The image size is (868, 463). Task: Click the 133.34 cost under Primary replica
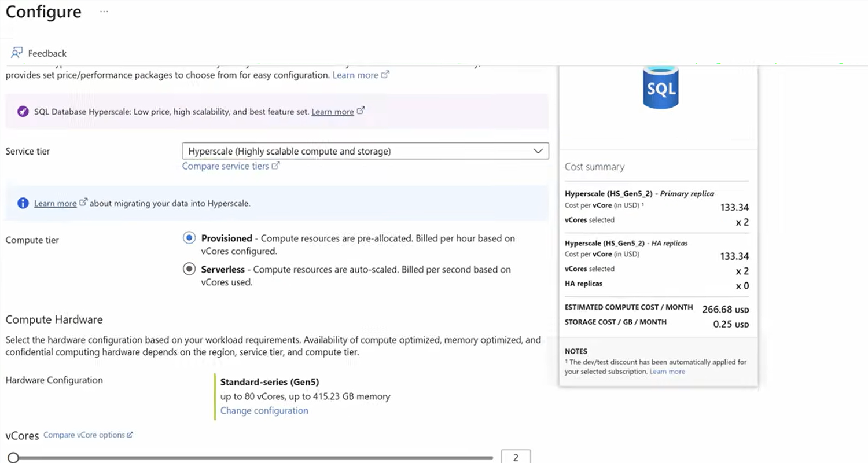pyautogui.click(x=734, y=207)
